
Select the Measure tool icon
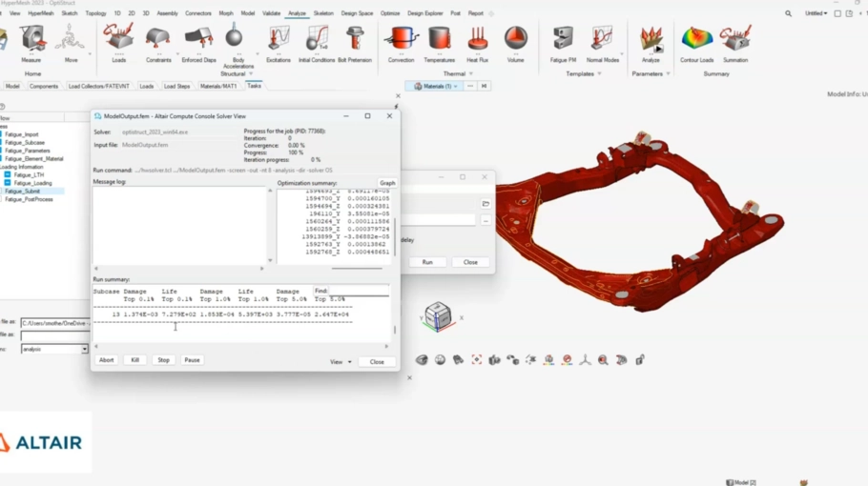32,39
